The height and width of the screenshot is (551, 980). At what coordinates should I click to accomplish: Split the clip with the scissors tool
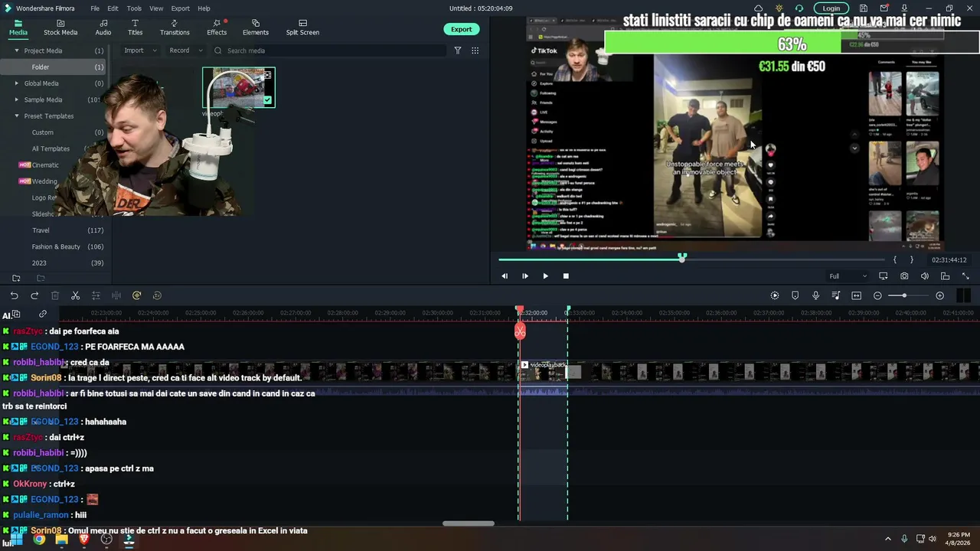[75, 295]
